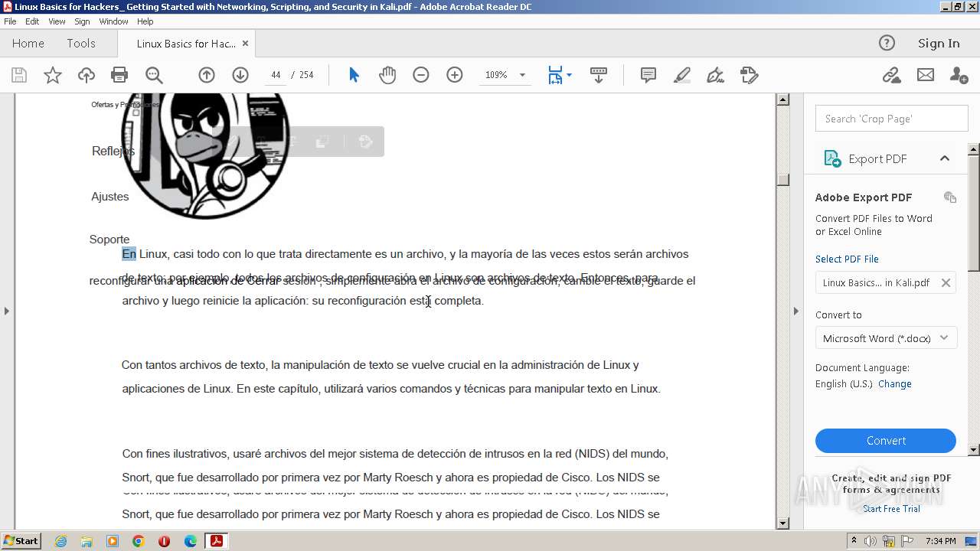Screen dimensions: 980x551
Task: Click the Start Free Trial link
Action: (x=891, y=509)
